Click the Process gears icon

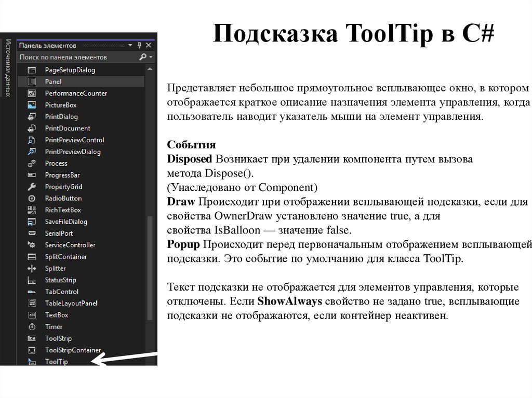[x=32, y=163]
